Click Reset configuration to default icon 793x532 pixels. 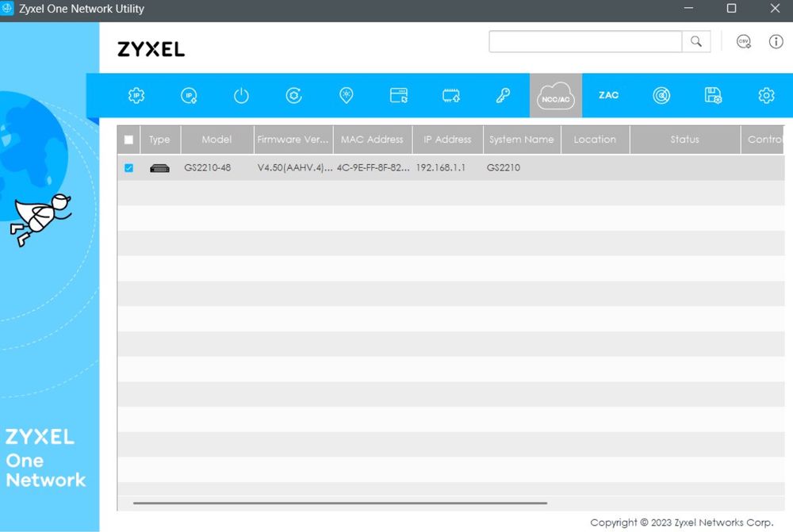tap(294, 95)
